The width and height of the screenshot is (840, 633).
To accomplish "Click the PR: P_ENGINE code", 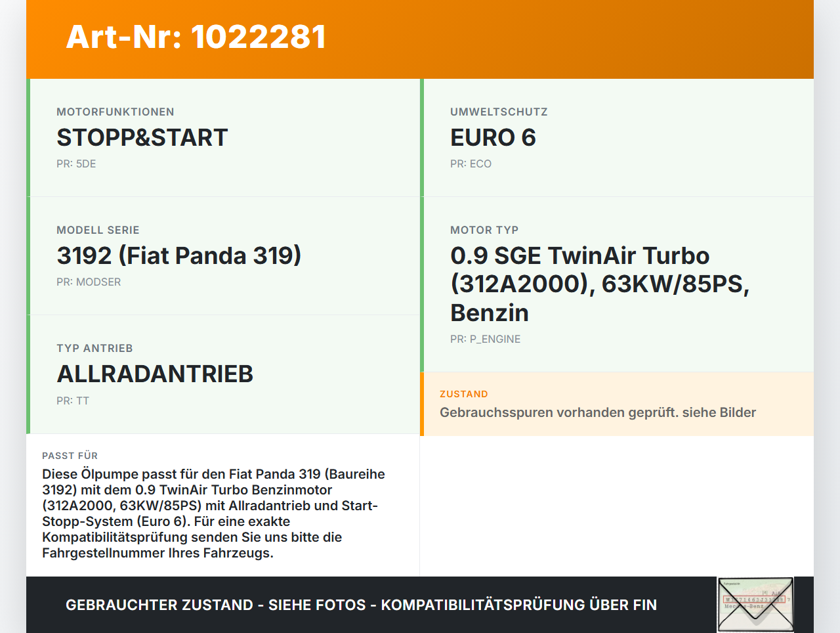I will [485, 339].
